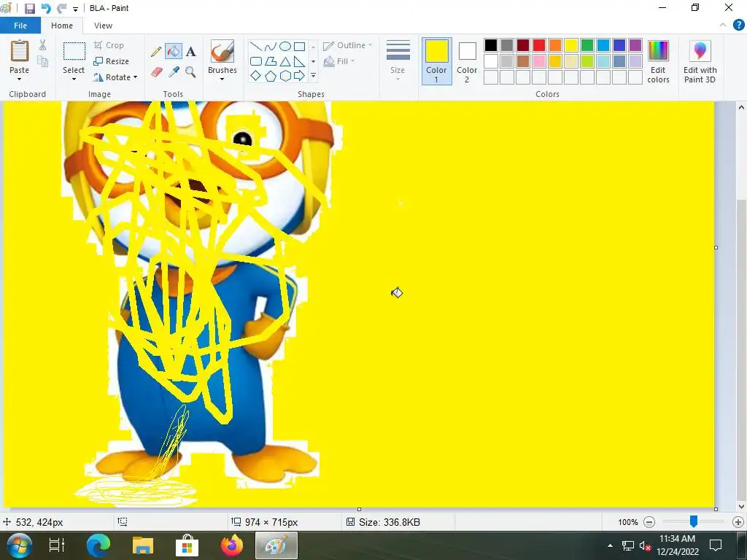Choose the Line shape

click(x=256, y=47)
